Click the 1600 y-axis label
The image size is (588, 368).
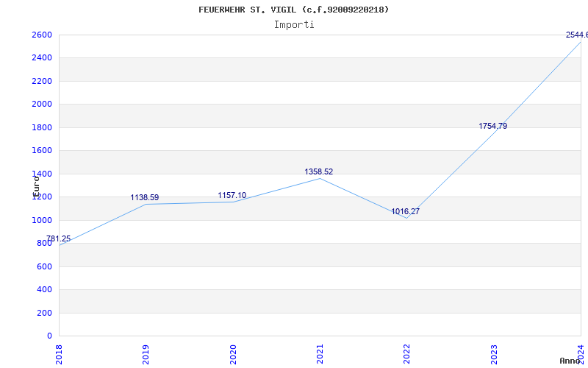pos(42,151)
